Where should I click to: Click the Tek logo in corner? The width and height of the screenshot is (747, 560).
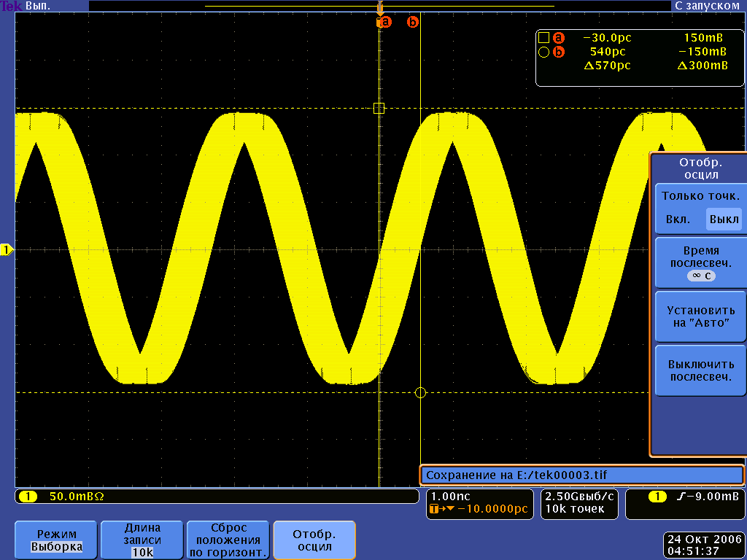12,6
